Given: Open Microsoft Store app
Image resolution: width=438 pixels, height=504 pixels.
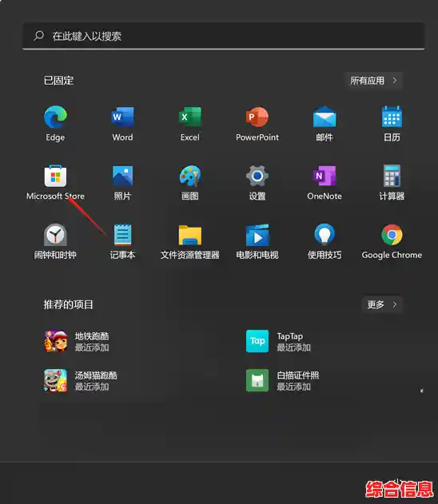Looking at the screenshot, I should tap(55, 182).
